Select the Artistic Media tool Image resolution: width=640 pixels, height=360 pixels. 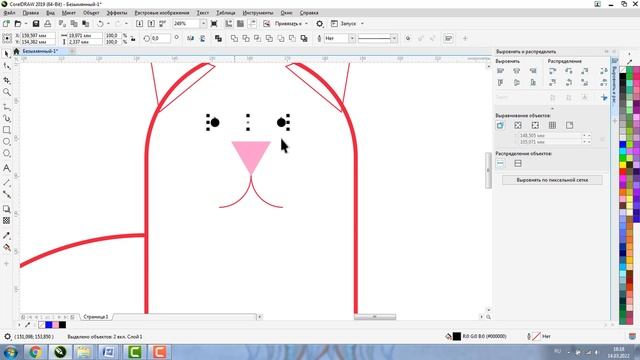click(x=7, y=118)
